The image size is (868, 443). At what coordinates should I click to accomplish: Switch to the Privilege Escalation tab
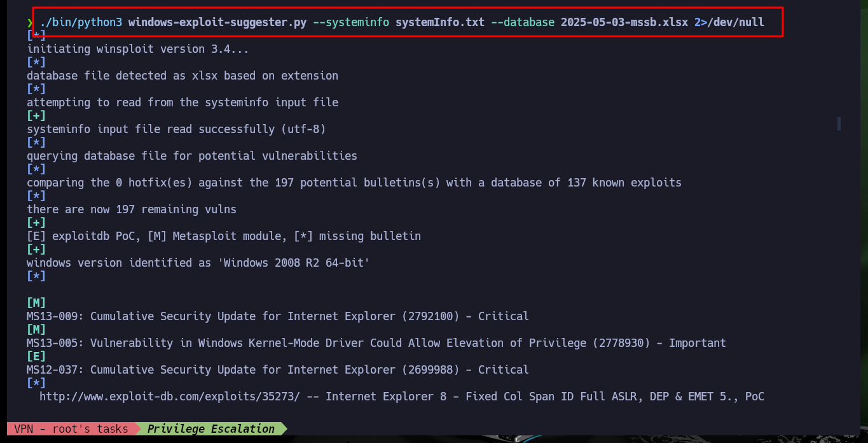click(210, 429)
